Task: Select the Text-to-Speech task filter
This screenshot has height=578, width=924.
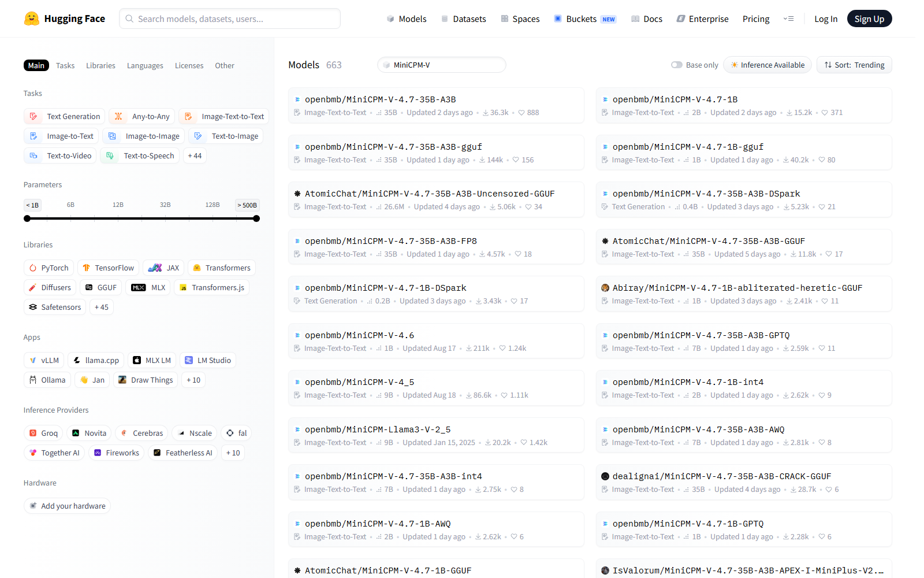Action: 140,155
